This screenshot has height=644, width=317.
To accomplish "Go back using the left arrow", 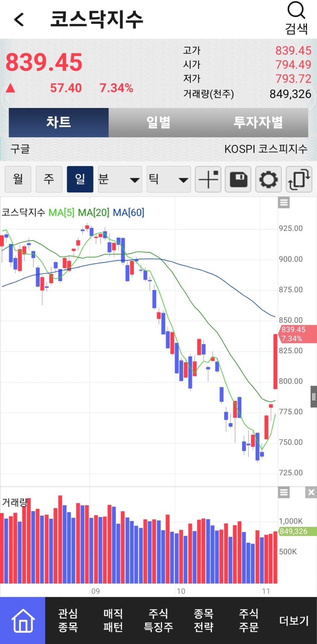I will pos(19,19).
